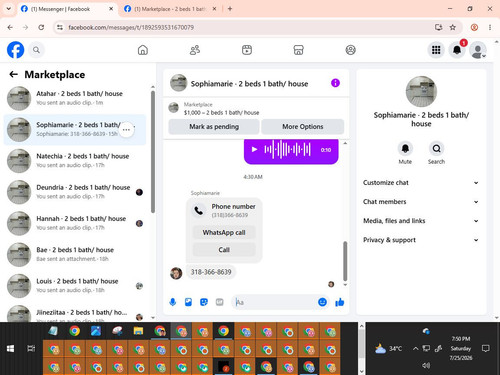Screen dimensions: 500x375
Task: Click the $1,000 – 2 beds listing link
Action: click(221, 113)
